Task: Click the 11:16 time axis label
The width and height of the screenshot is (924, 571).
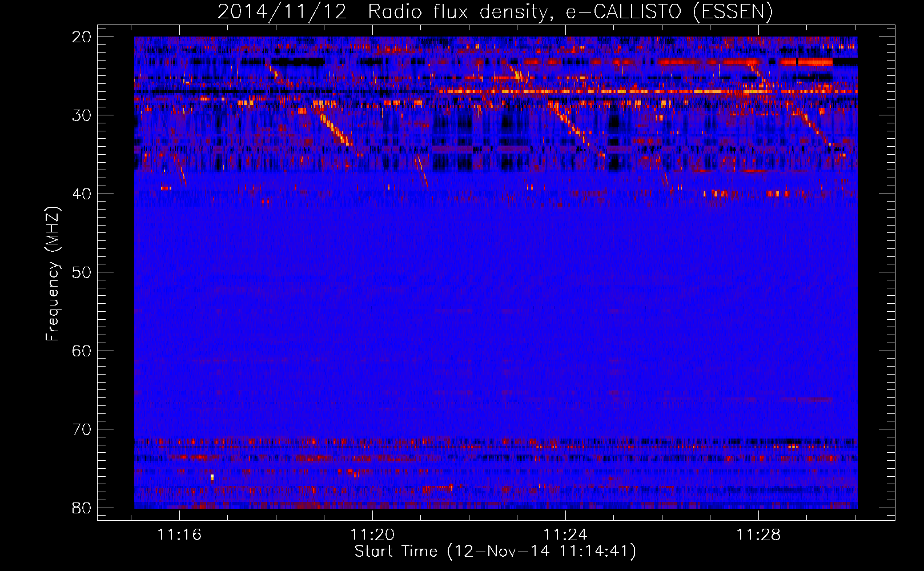Action: tap(180, 535)
